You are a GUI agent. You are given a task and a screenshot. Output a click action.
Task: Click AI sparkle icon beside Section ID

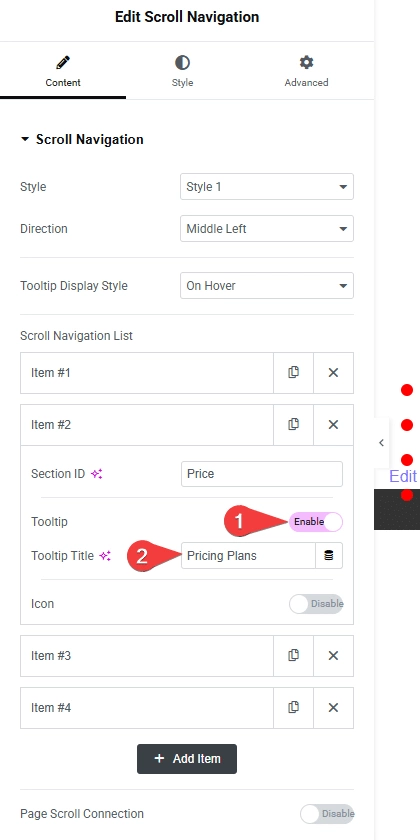[x=96, y=474]
